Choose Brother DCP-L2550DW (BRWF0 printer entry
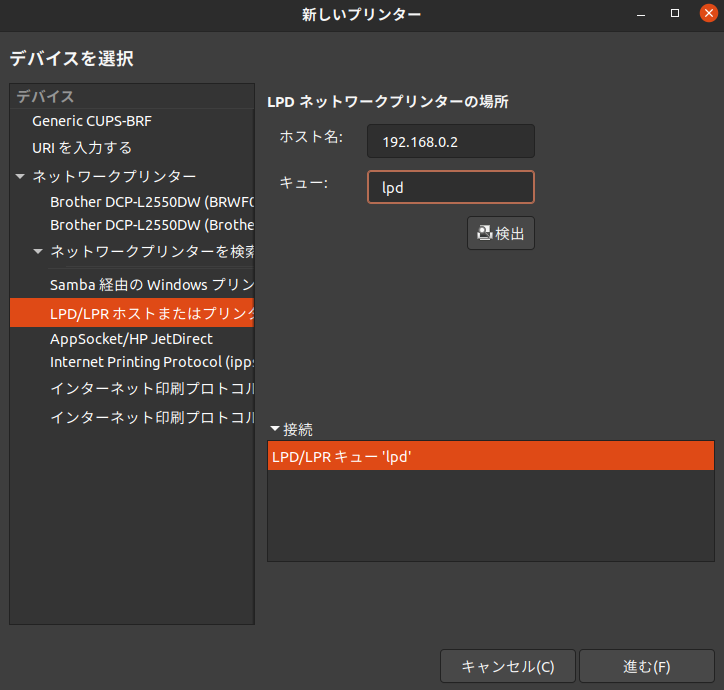This screenshot has width=724, height=690. click(x=150, y=201)
